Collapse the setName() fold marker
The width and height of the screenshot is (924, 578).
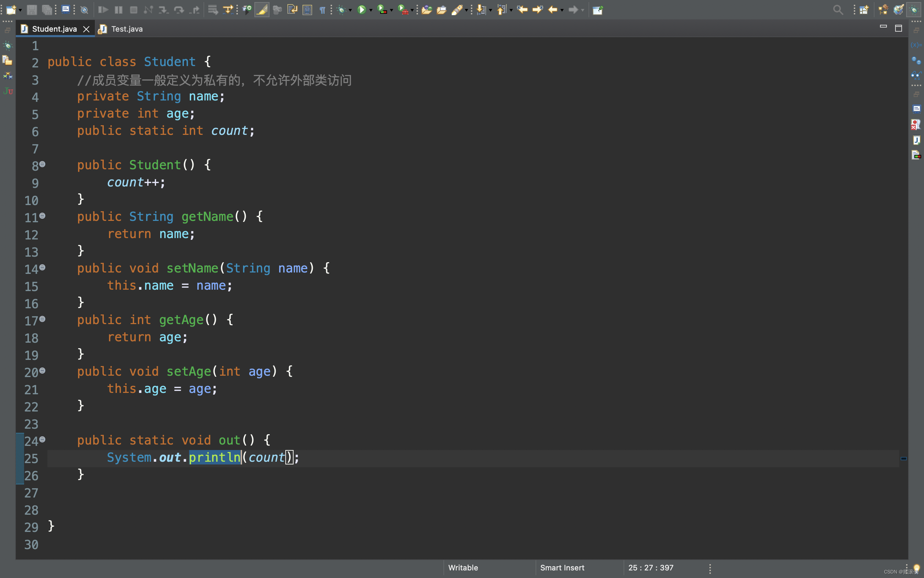42,267
